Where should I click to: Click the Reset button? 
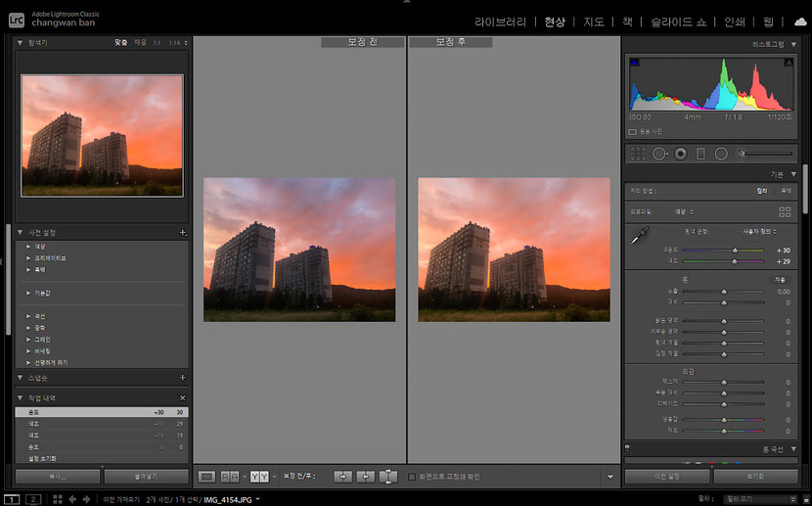click(x=755, y=477)
